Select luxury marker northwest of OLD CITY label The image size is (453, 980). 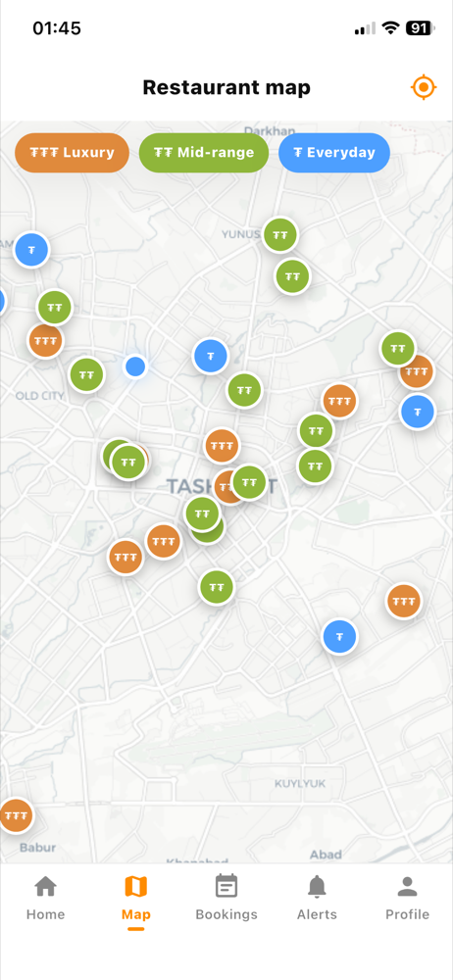pyautogui.click(x=46, y=341)
